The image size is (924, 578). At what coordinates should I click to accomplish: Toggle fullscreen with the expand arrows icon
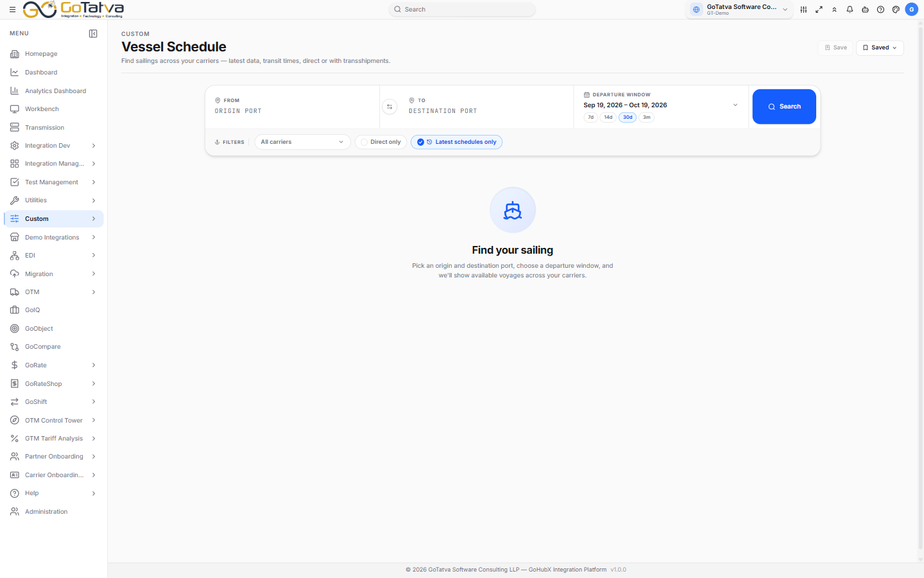coord(819,10)
